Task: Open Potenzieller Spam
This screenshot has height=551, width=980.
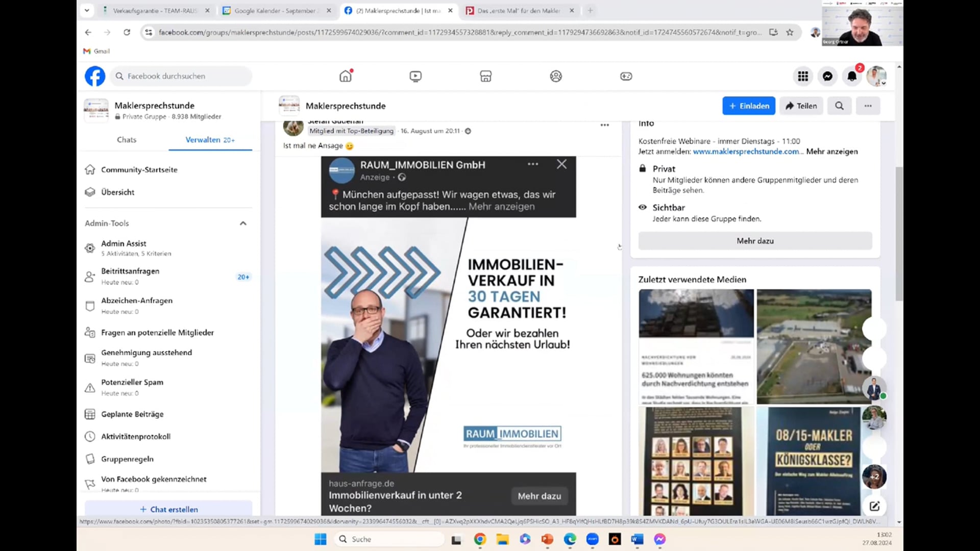Action: coord(168,387)
